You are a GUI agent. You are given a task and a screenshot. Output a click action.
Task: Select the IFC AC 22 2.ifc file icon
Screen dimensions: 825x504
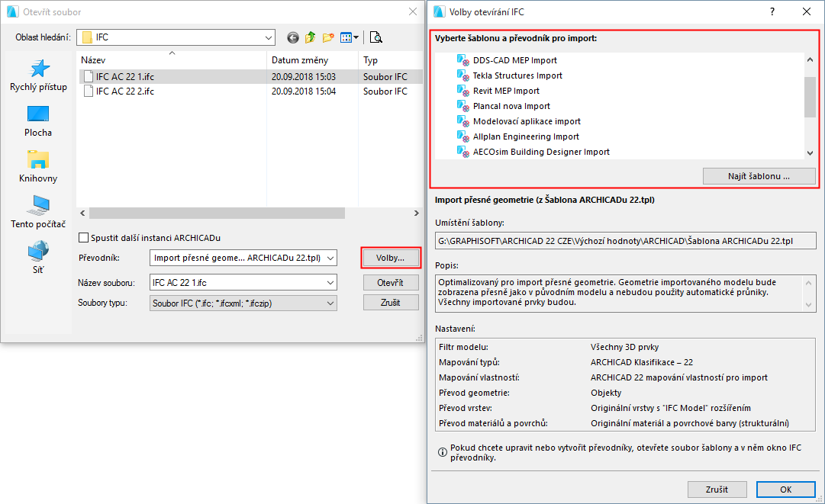(89, 91)
